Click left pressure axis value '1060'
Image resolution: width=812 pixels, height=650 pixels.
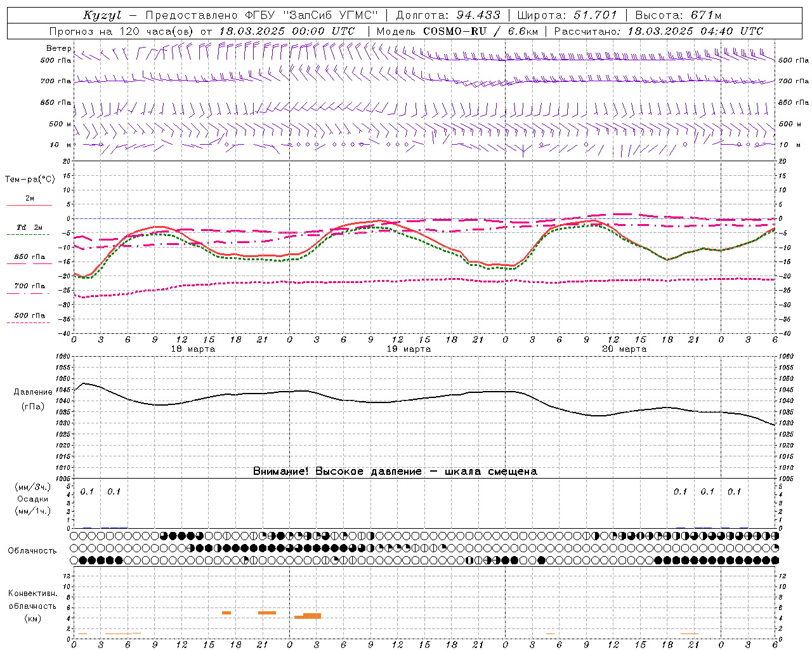(x=64, y=357)
